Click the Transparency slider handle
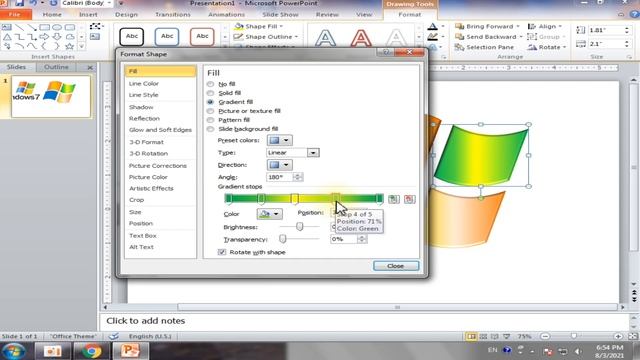The image size is (640, 360). [x=282, y=238]
